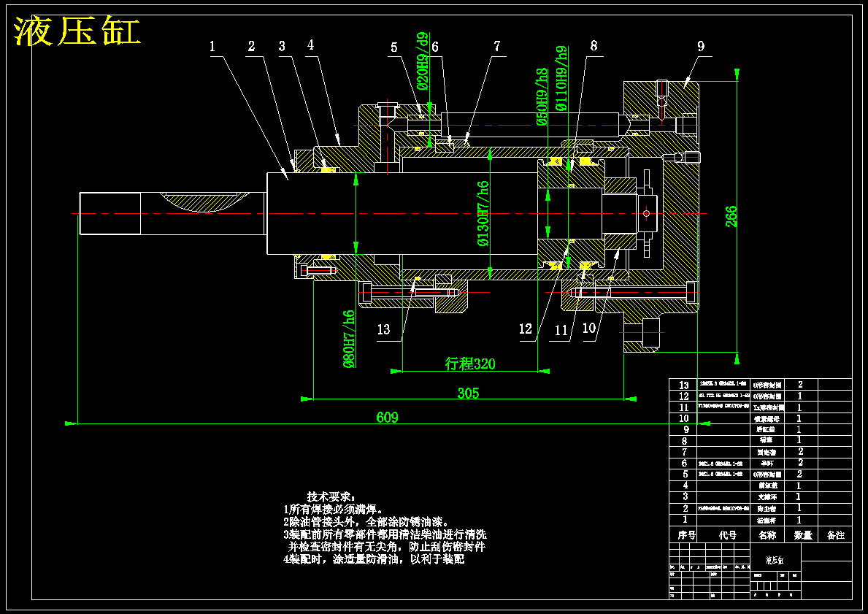Click the Ø110H9/h9 fit dimension
This screenshot has width=868, height=614.
(x=561, y=78)
